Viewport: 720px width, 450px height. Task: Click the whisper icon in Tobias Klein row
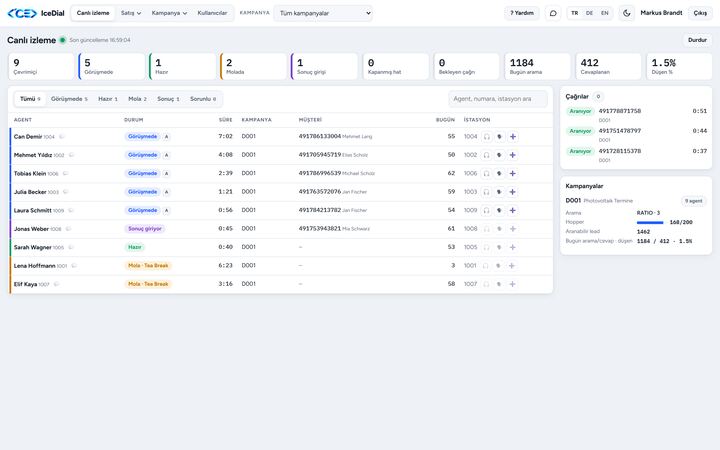point(500,174)
